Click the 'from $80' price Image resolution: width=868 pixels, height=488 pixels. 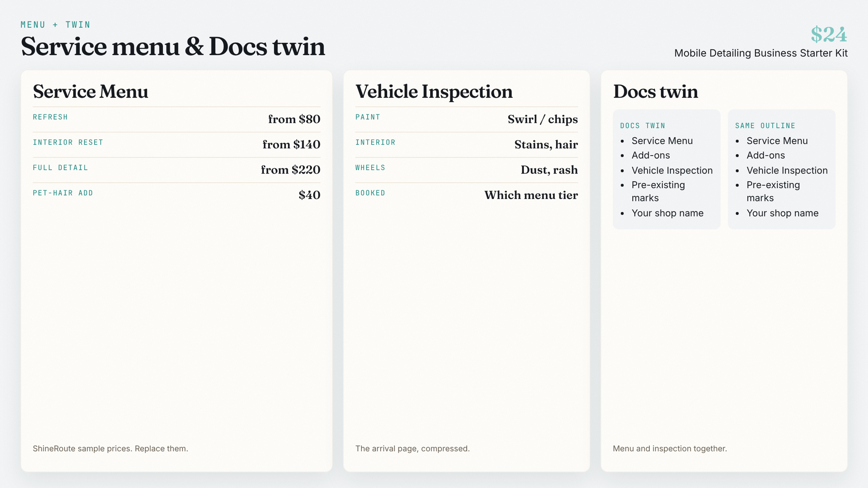coord(294,119)
